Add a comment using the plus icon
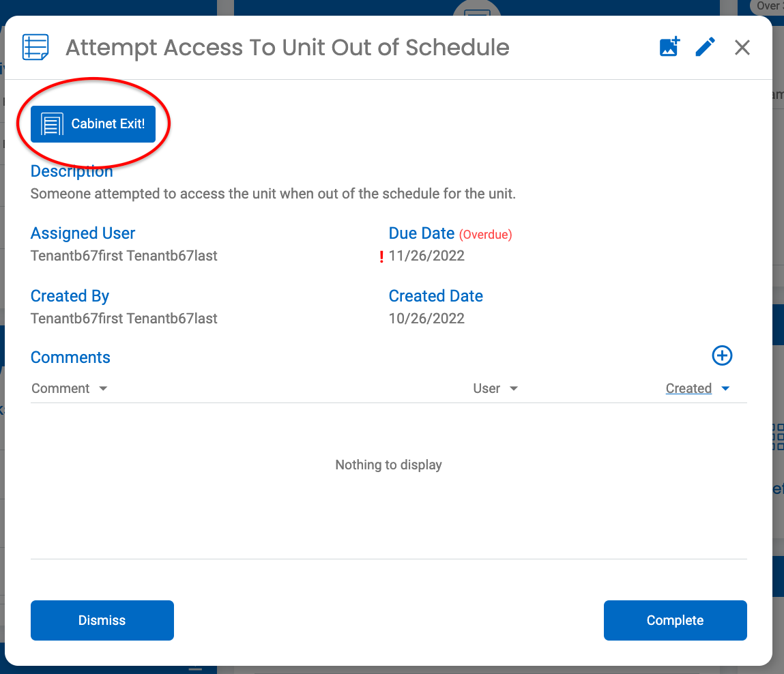 pos(722,355)
